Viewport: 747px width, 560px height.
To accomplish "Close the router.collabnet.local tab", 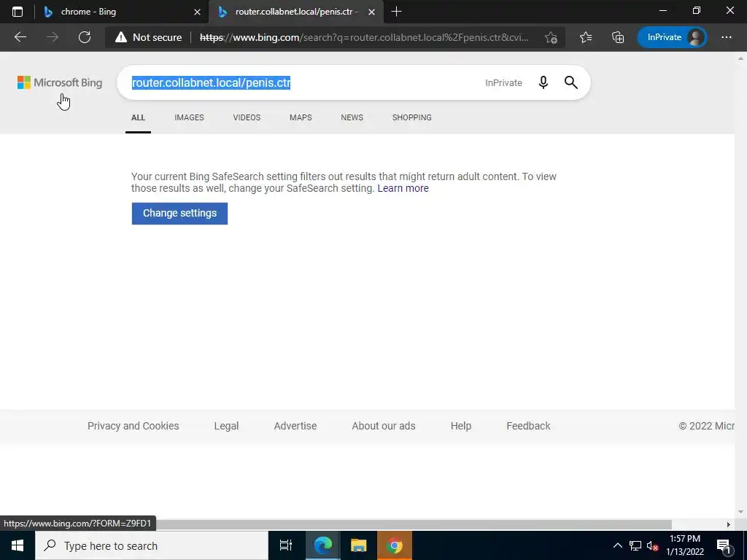I will (x=371, y=12).
